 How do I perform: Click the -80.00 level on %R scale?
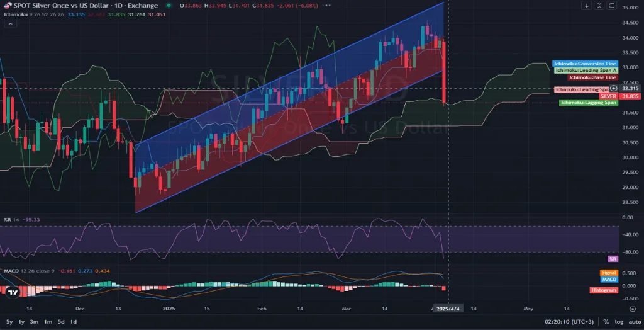(630, 252)
